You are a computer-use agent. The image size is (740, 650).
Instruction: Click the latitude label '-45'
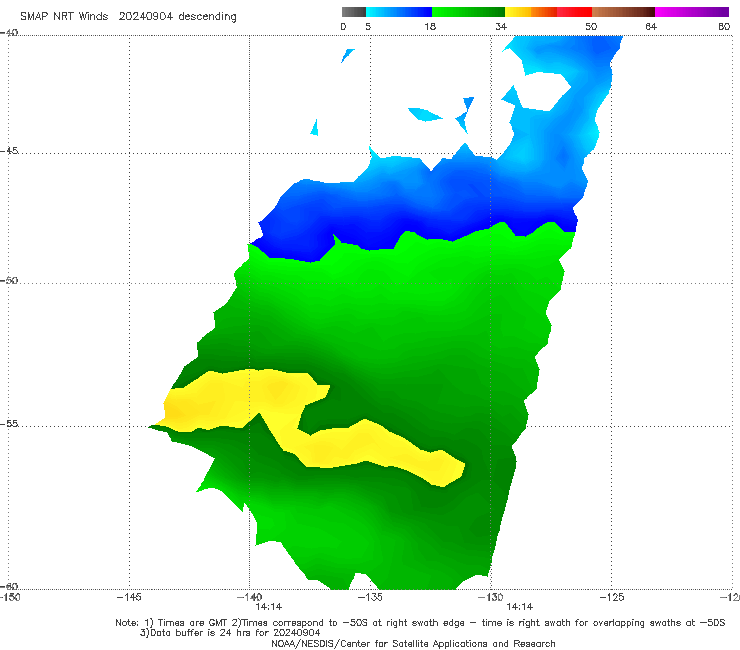(9, 151)
